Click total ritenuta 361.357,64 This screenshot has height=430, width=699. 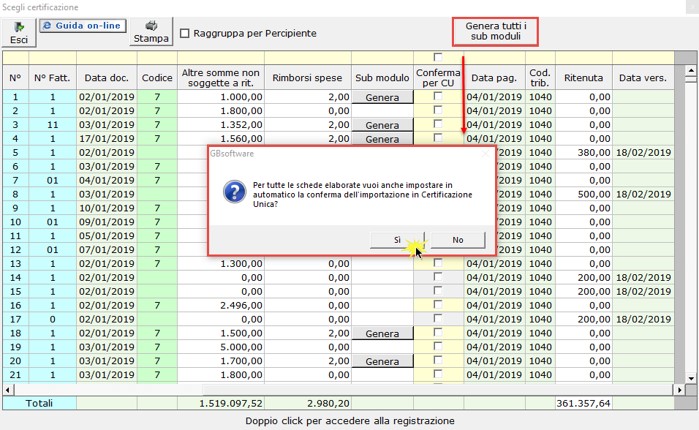pyautogui.click(x=584, y=403)
